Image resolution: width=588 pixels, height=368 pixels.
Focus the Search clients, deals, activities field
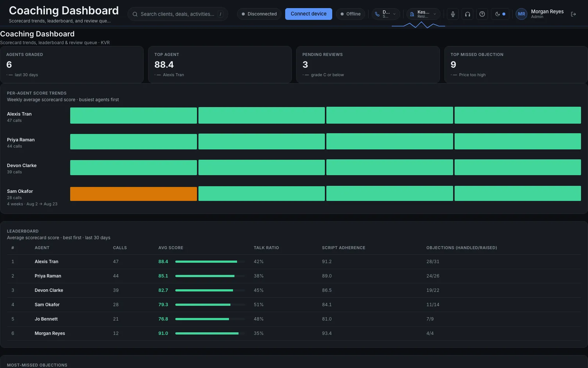coord(178,14)
